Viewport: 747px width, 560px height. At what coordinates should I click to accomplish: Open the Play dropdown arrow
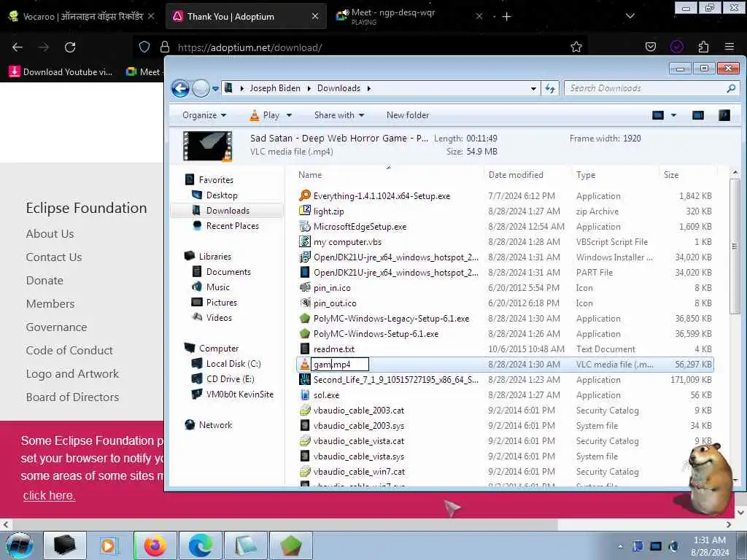click(x=289, y=115)
